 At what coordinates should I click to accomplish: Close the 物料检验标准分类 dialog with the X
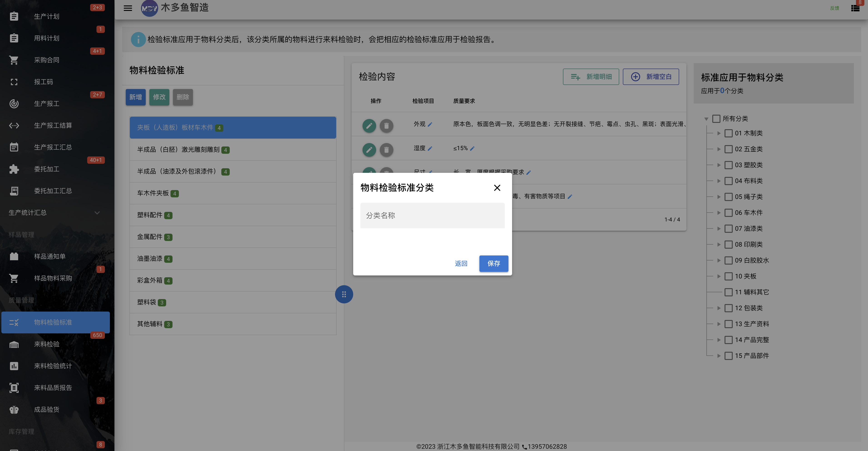pyautogui.click(x=497, y=188)
